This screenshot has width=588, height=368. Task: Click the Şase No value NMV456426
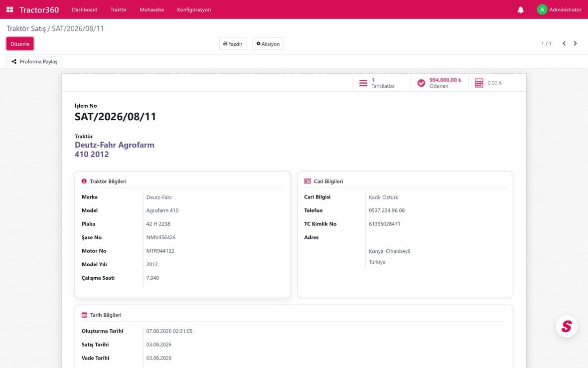tap(161, 237)
